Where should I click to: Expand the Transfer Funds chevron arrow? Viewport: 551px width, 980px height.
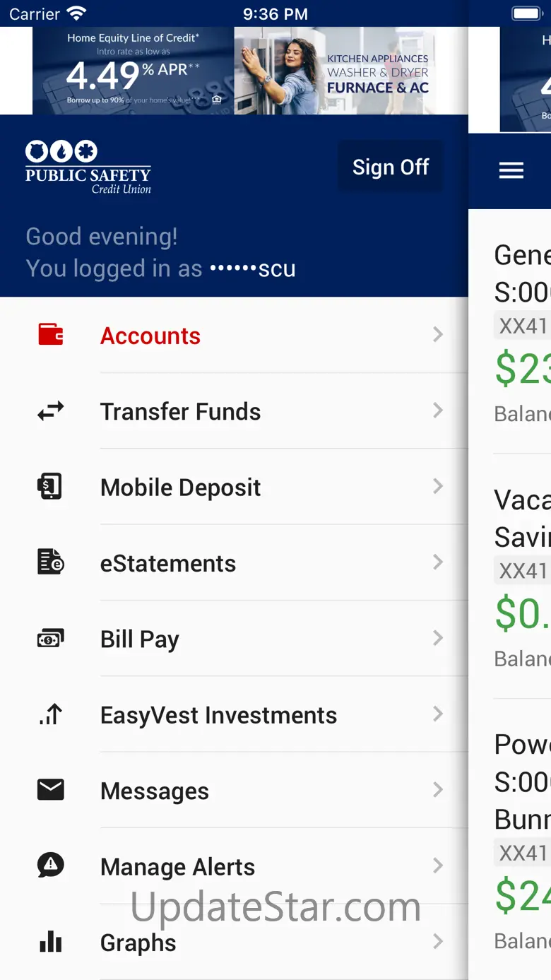point(438,411)
